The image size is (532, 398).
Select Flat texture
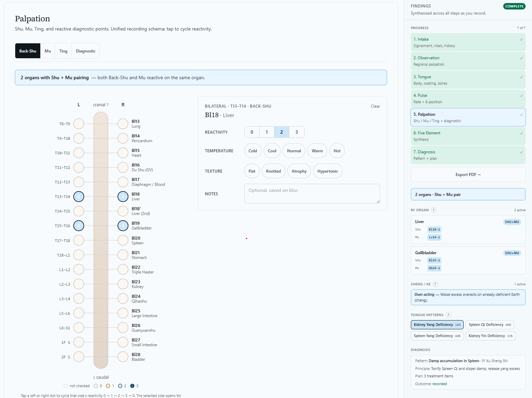252,171
